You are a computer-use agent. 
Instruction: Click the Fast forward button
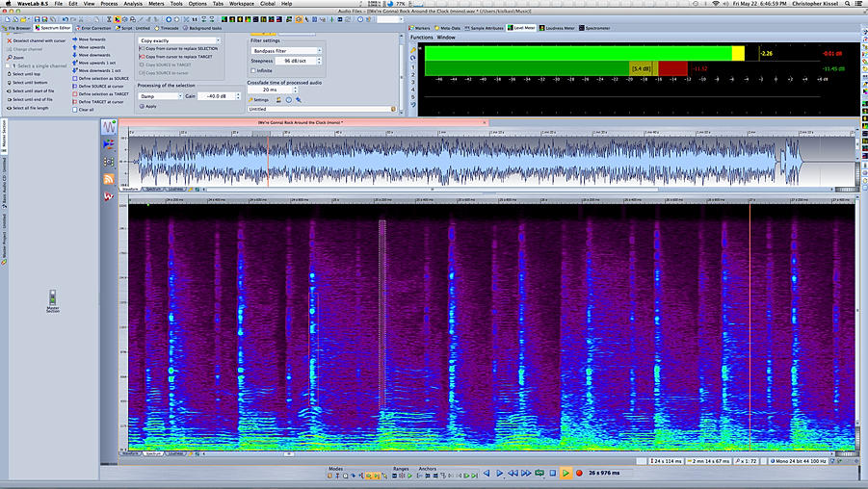click(x=526, y=473)
